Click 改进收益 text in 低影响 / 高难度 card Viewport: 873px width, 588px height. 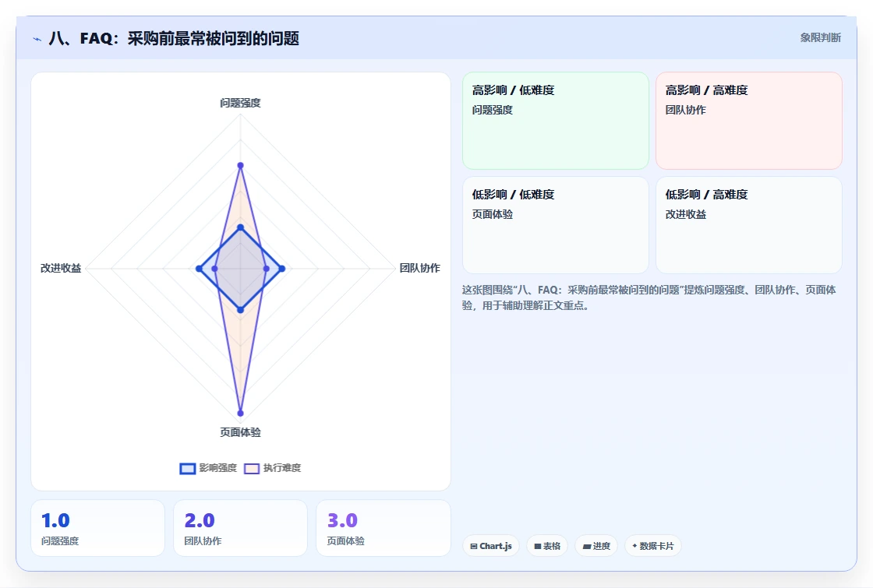pos(685,214)
